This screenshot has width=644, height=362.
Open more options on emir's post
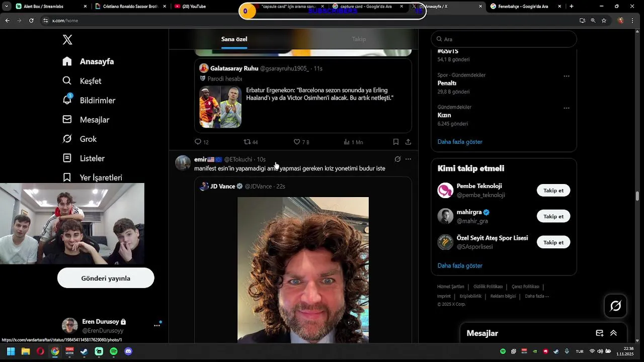408,159
